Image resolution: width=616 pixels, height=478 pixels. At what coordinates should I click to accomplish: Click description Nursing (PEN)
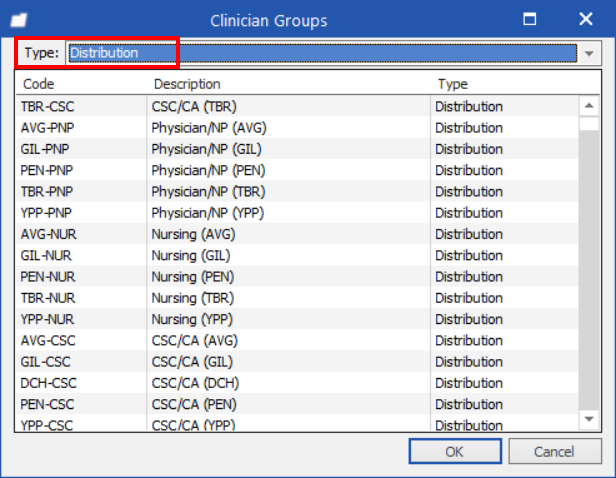[193, 277]
